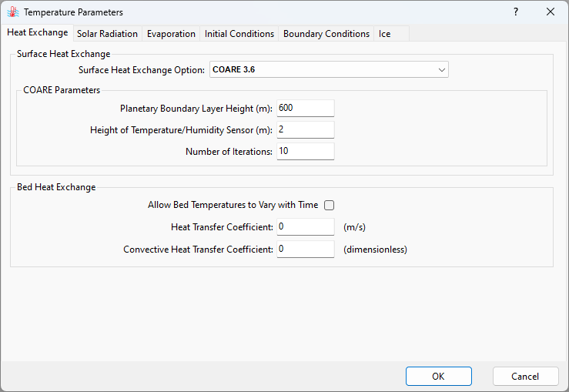Go to the Evaporation tab
Image resolution: width=569 pixels, height=392 pixels.
point(171,34)
